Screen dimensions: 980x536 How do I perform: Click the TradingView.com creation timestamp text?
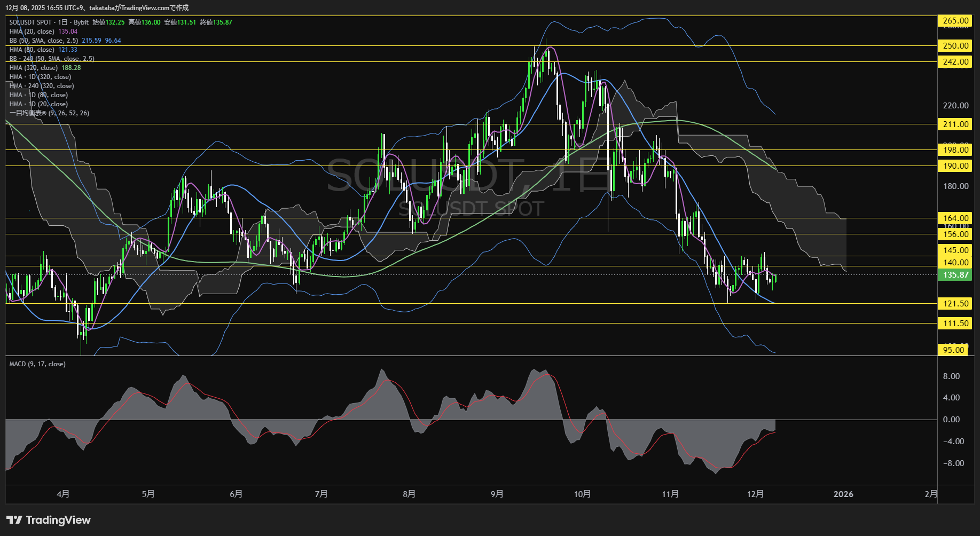97,7
